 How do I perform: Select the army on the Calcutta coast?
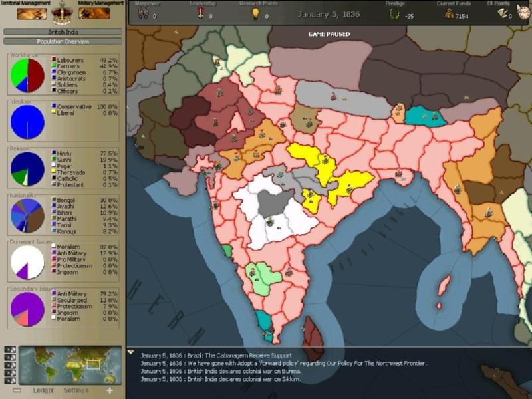tap(400, 174)
